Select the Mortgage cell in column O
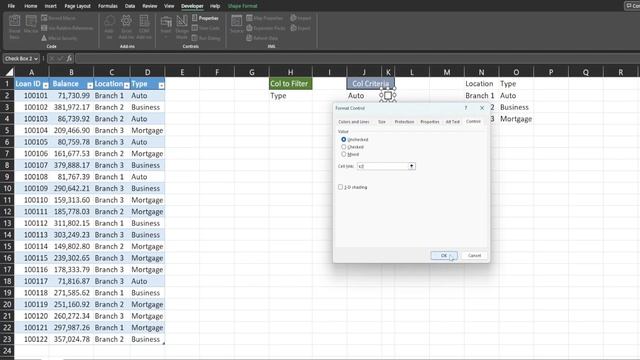 click(x=516, y=119)
